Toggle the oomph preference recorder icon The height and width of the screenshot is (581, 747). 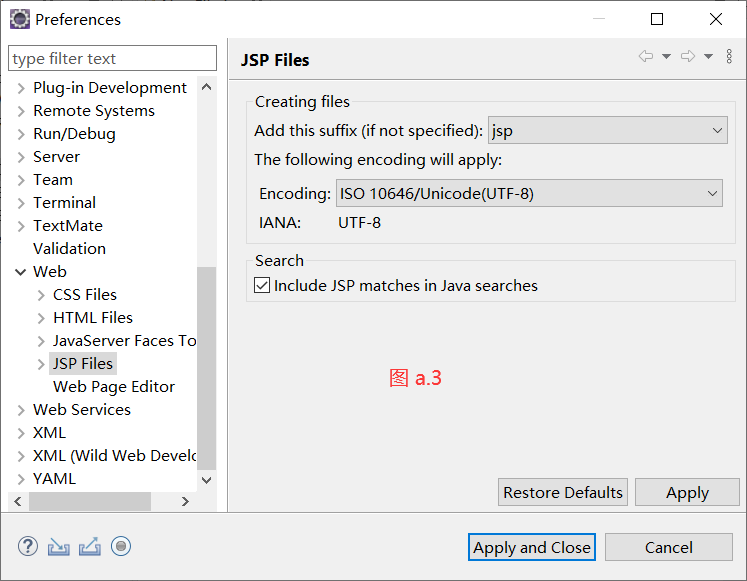coord(121,546)
